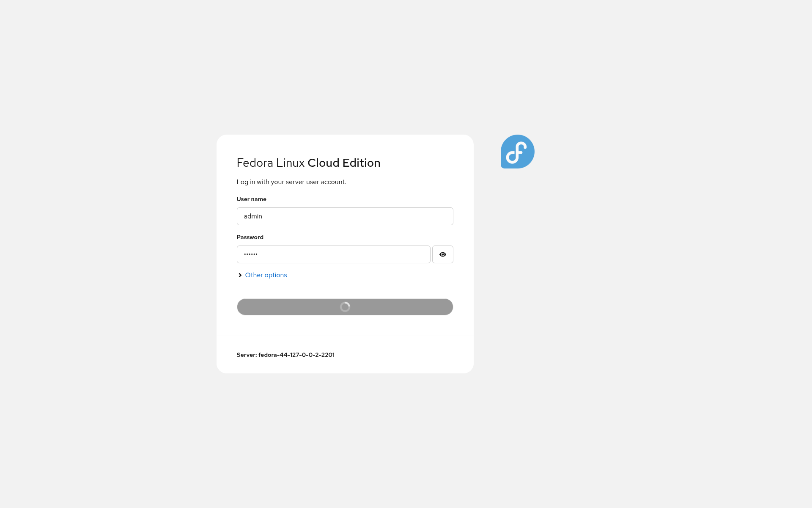
Task: Click the 'Log in with your server' message
Action: (x=291, y=182)
